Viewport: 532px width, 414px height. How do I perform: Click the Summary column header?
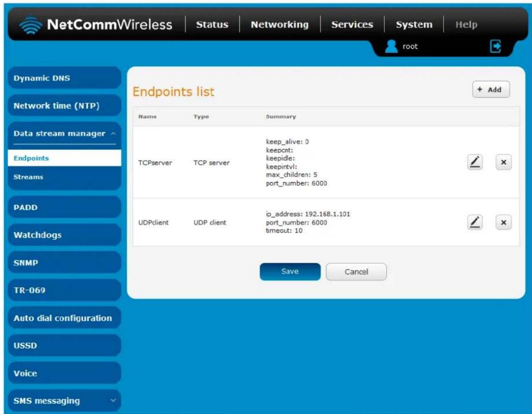tap(281, 117)
